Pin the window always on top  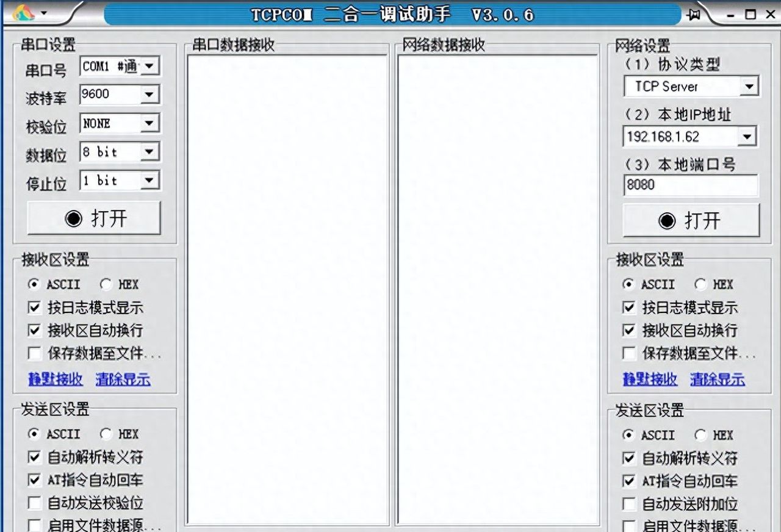[x=694, y=13]
